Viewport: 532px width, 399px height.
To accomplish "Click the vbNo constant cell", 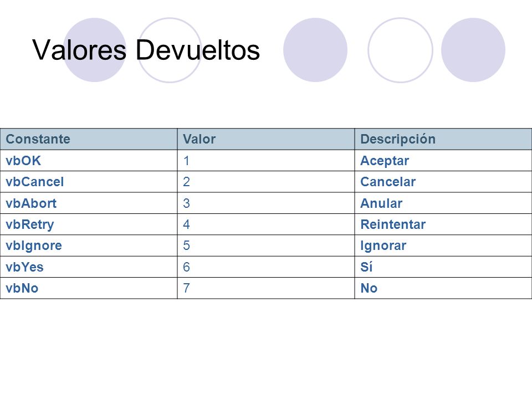I will click(89, 288).
